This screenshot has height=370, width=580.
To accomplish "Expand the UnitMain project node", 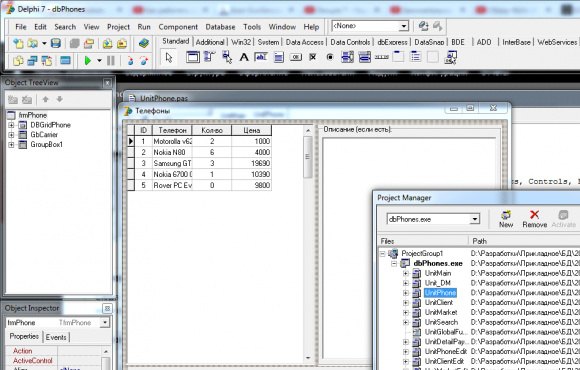I will (406, 273).
